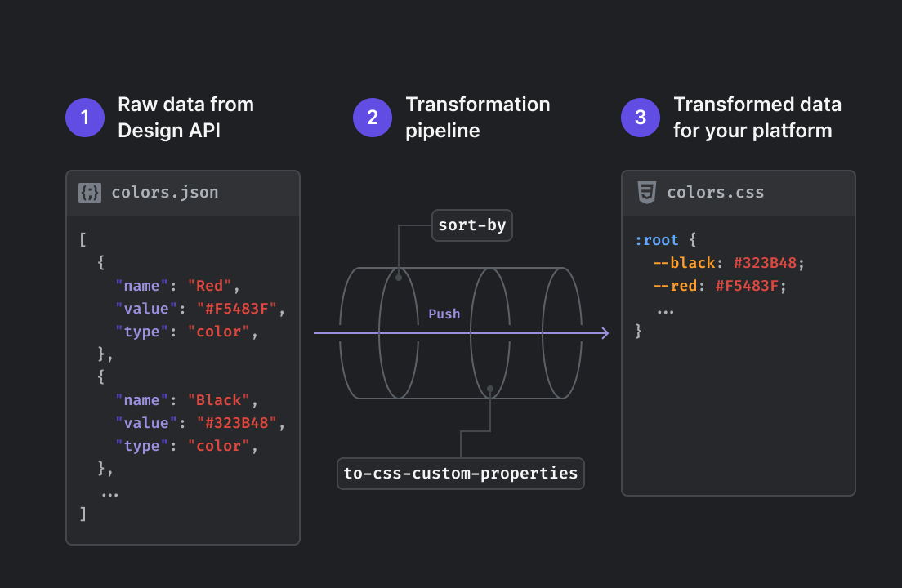Click the --red property in colors.css

675,286
